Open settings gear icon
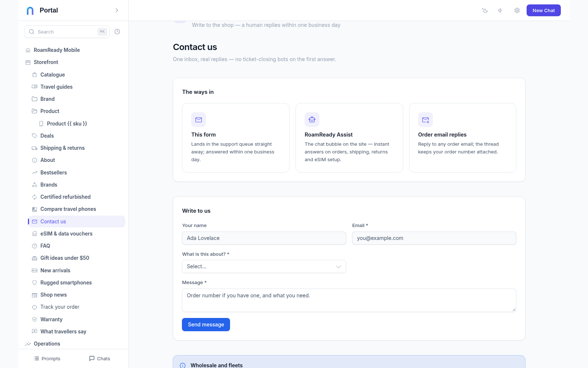588x368 pixels. point(517,10)
